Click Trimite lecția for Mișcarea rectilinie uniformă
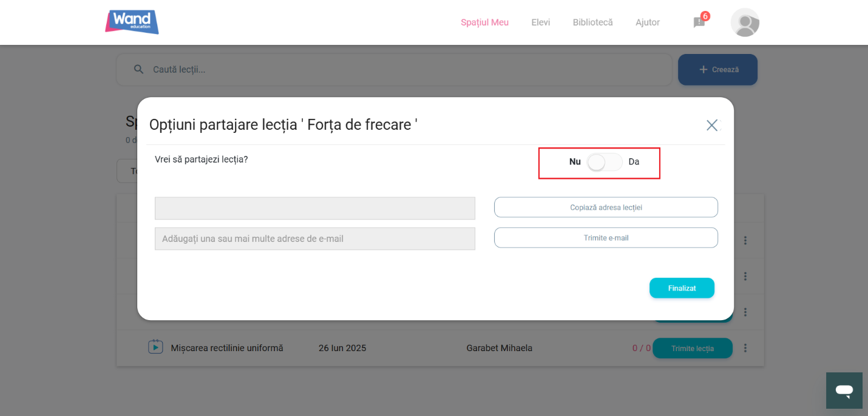This screenshot has width=868, height=416. [x=692, y=348]
